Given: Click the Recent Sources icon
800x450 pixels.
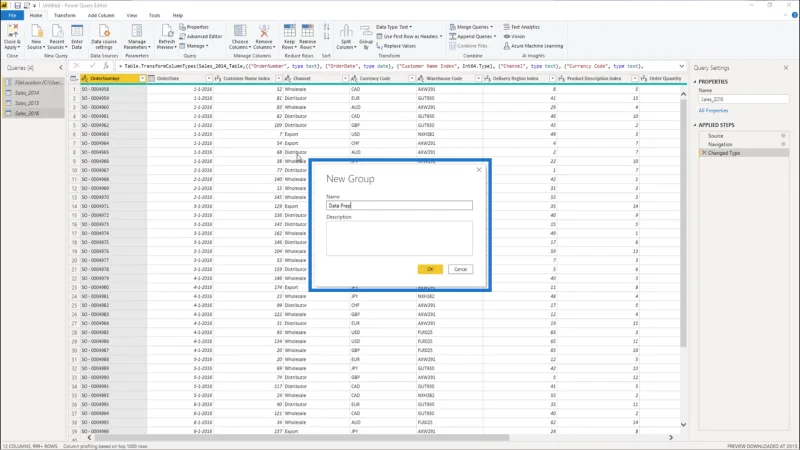Looking at the screenshot, I should pos(57,37).
